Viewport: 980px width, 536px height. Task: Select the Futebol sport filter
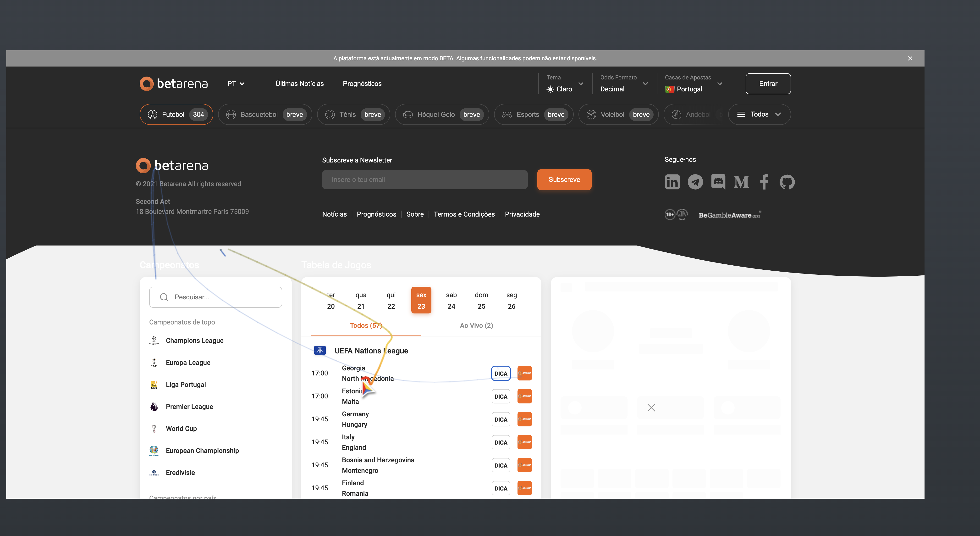176,114
